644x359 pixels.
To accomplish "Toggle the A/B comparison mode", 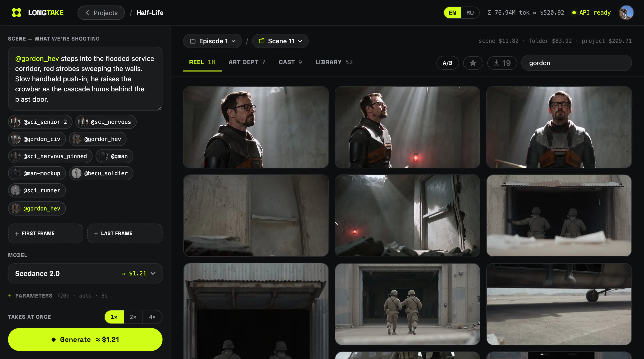I will [x=448, y=63].
